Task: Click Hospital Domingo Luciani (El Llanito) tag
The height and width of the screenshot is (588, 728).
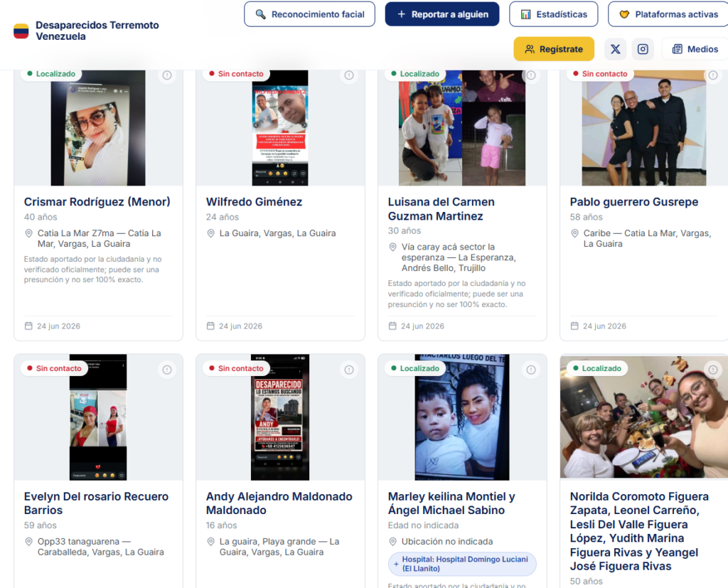Action: (x=462, y=564)
